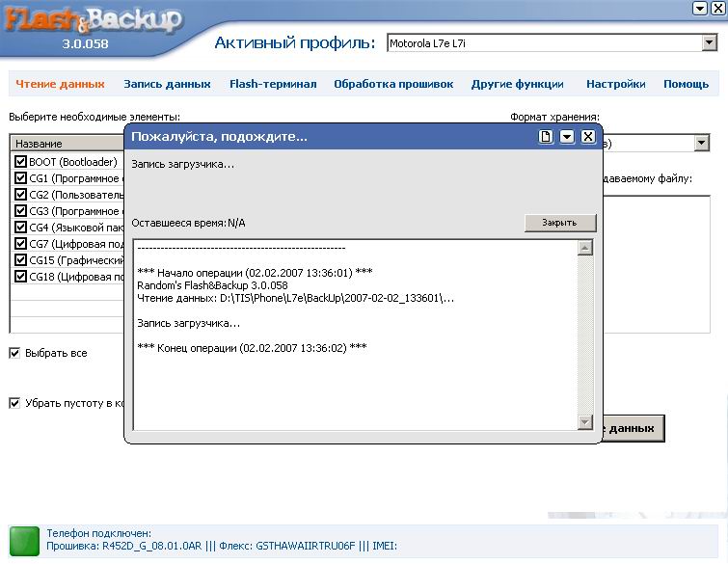Click the 'Начало операции' log line

click(255, 273)
